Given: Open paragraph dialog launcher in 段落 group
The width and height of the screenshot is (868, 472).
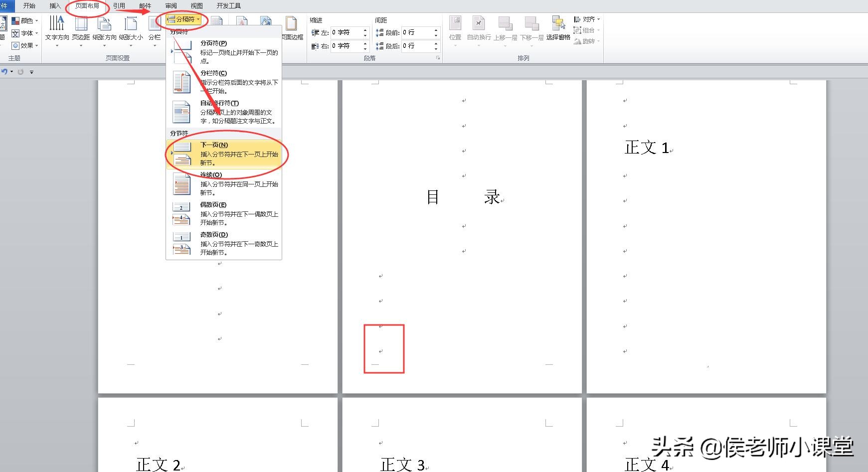Looking at the screenshot, I should point(438,58).
